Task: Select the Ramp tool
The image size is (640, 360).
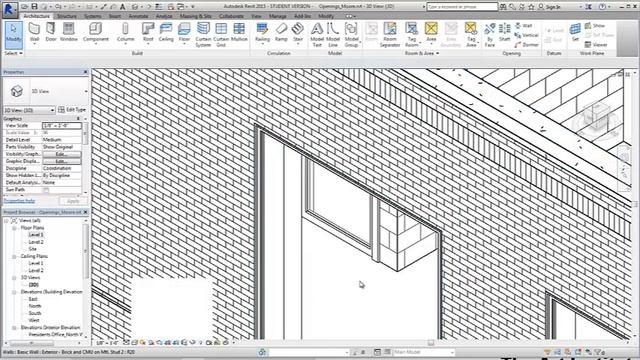Action: point(281,33)
